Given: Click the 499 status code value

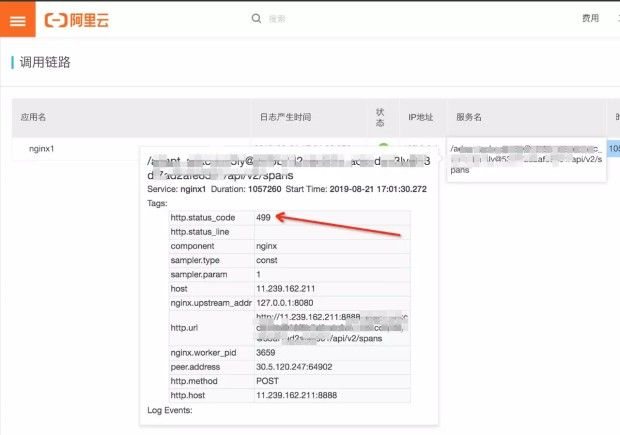Looking at the screenshot, I should coord(263,218).
